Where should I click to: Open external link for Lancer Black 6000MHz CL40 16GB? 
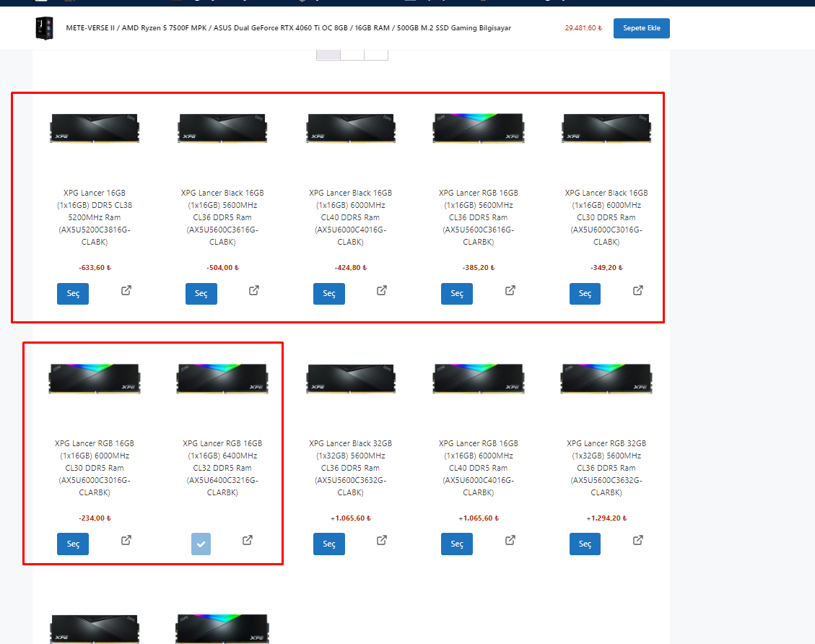click(x=382, y=290)
